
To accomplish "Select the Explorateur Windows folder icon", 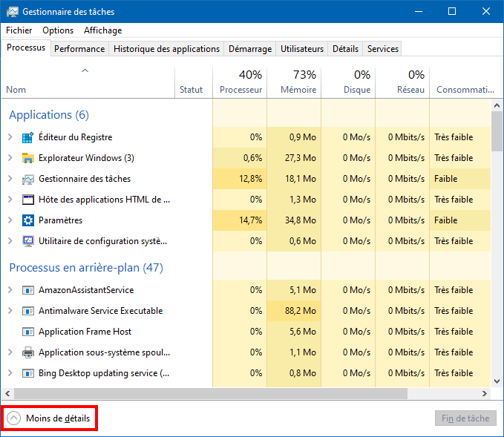I will coord(28,158).
